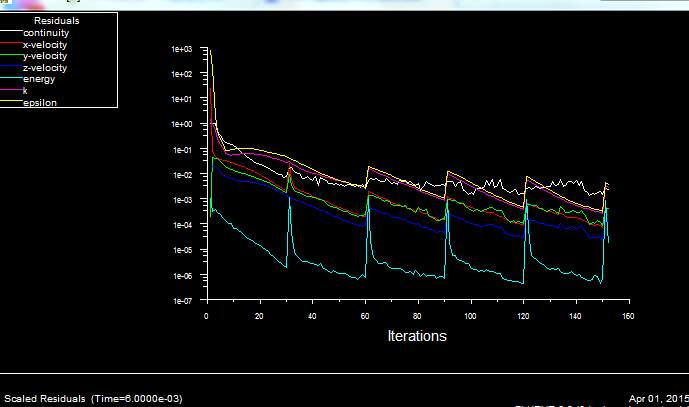Select the k legend entry
Screen dimensions: 689x407
(x=25, y=91)
